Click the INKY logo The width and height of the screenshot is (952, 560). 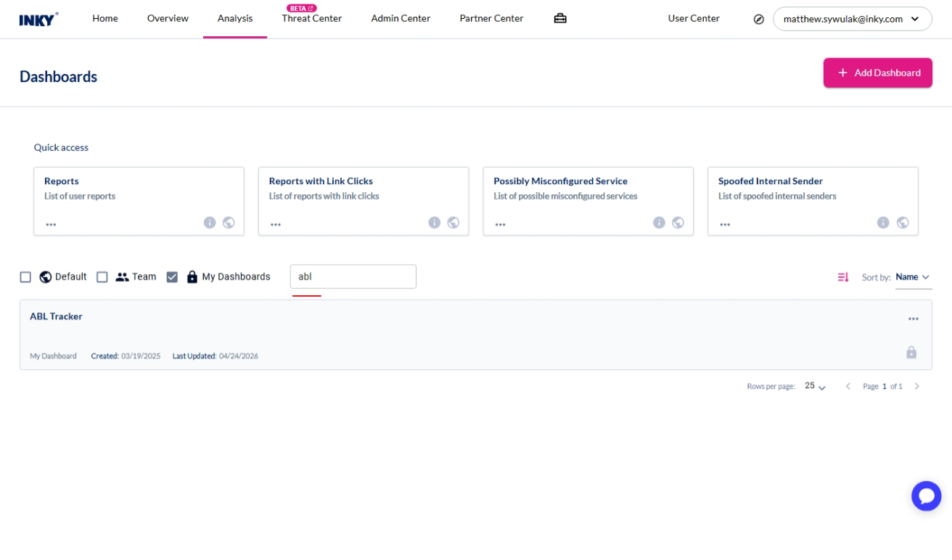pos(39,19)
